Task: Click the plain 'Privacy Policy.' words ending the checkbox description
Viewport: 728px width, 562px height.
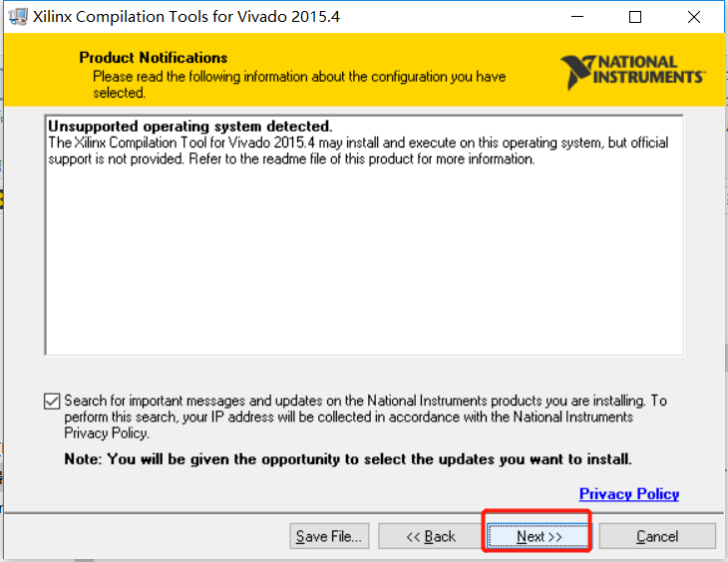Action: pos(107,433)
